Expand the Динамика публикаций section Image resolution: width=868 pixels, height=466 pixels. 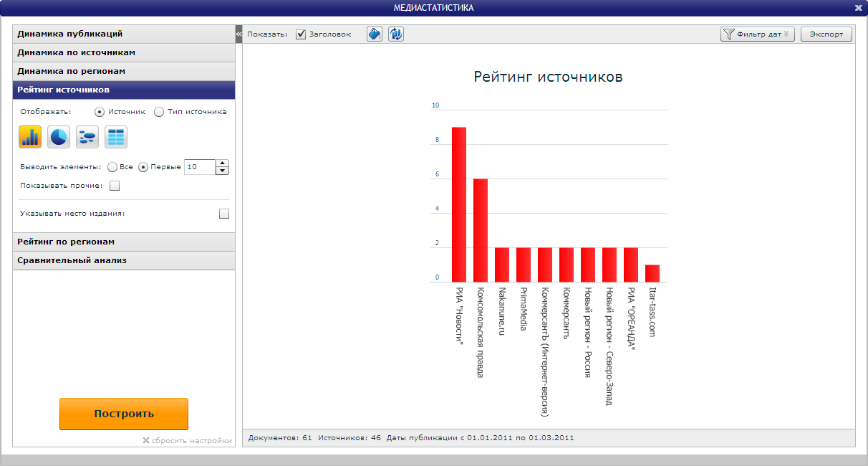tap(124, 34)
